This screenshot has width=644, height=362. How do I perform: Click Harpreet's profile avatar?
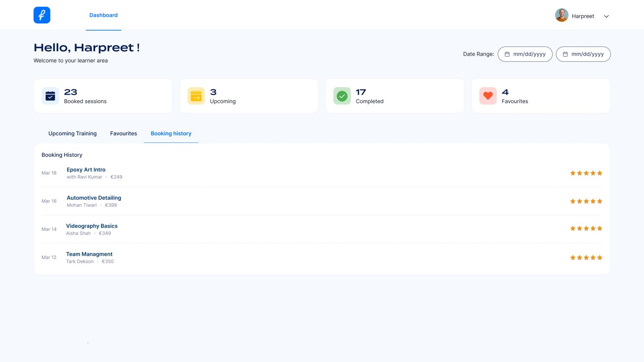click(x=562, y=15)
